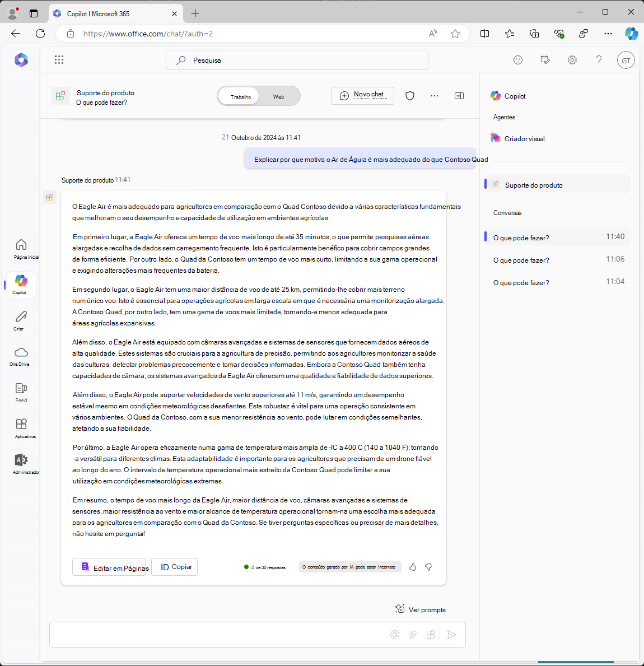
Task: Click the 4 de 30 respostas indicator
Action: (265, 567)
